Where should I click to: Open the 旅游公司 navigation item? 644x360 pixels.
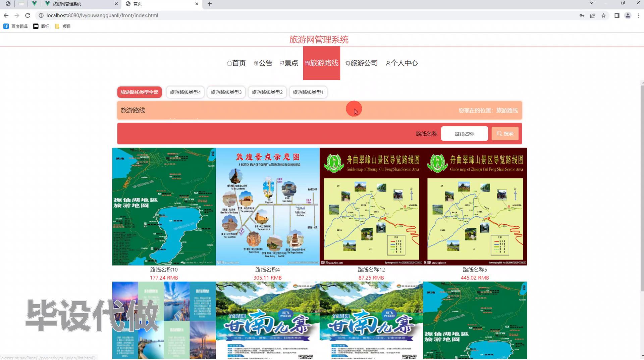coord(362,63)
